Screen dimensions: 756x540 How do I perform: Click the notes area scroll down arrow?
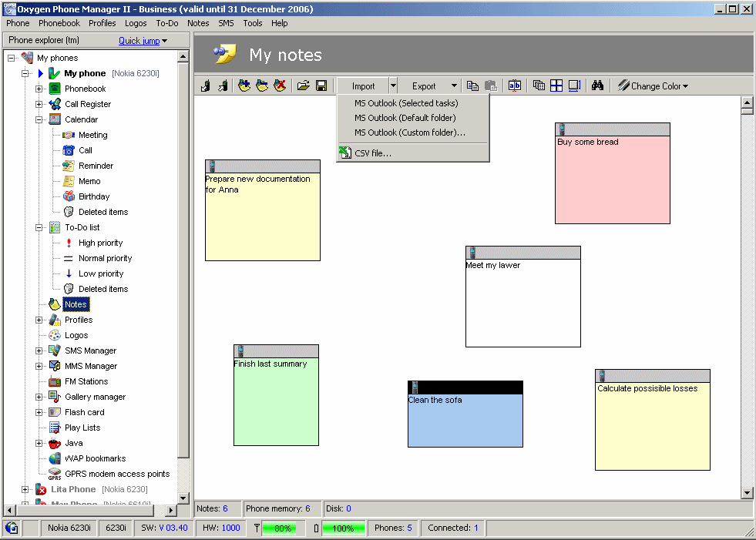[x=746, y=493]
